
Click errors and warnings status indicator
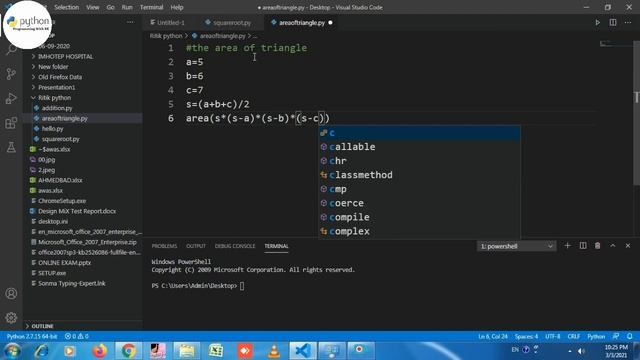coord(77,336)
